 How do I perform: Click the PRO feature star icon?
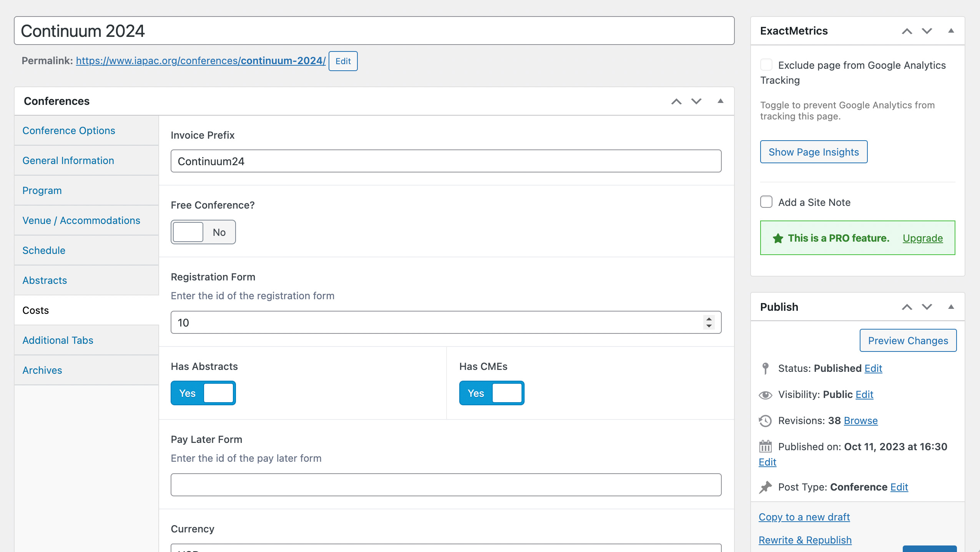tap(778, 238)
